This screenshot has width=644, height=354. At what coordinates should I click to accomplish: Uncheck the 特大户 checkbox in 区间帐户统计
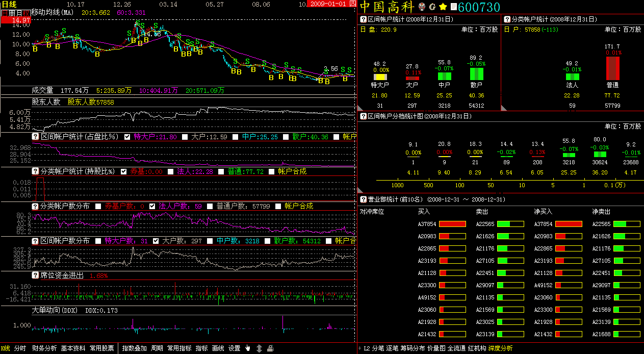[127, 137]
